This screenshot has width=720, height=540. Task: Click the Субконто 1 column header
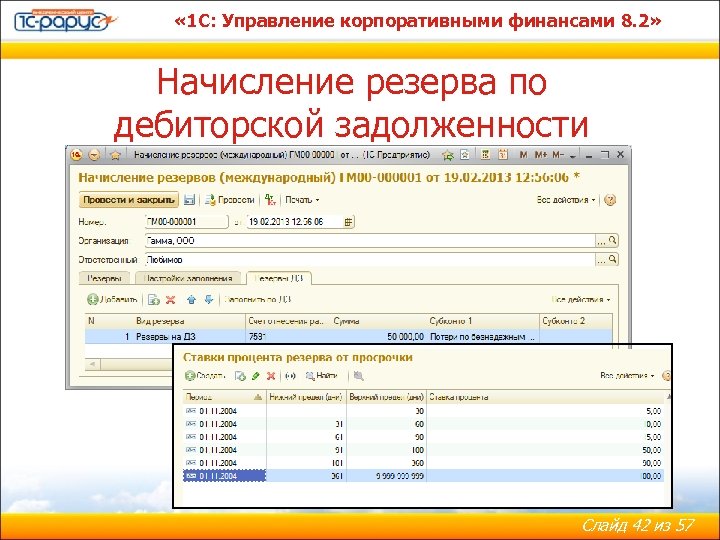click(483, 321)
